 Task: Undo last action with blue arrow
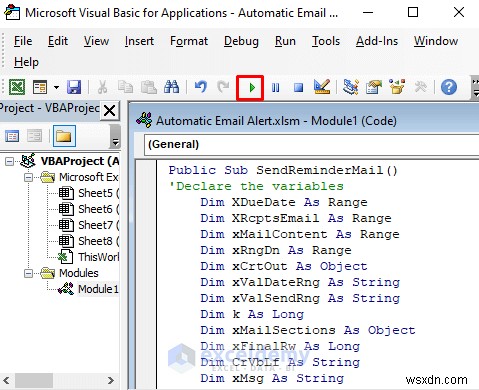(201, 87)
